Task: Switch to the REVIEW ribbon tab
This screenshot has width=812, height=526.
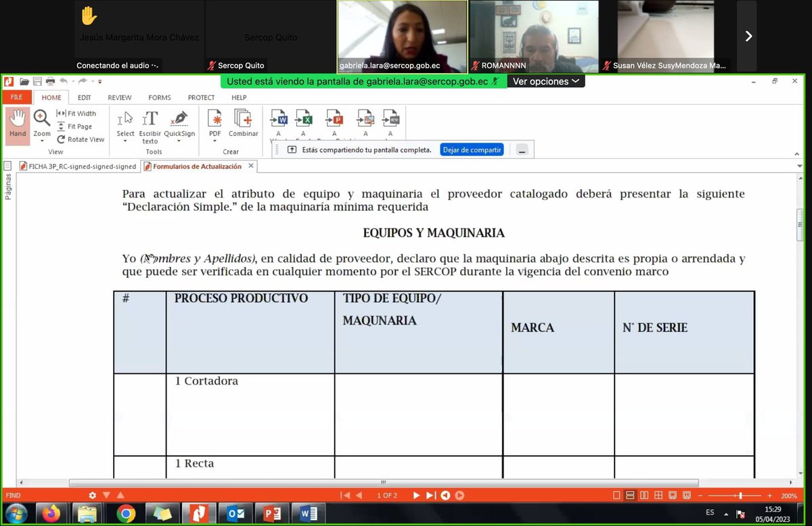Action: pyautogui.click(x=120, y=97)
